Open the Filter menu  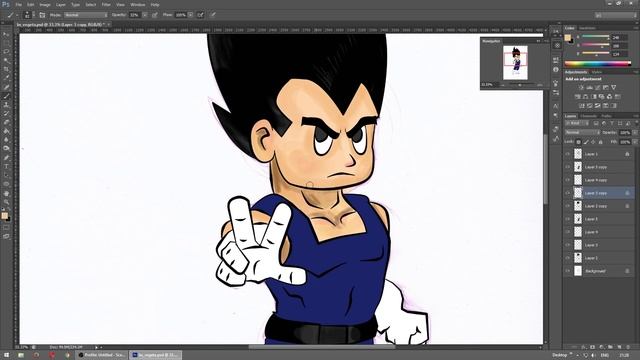[x=106, y=4]
